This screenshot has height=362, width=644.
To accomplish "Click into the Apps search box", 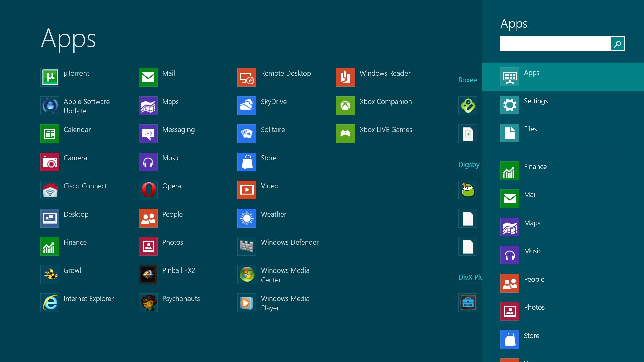I will pyautogui.click(x=555, y=44).
